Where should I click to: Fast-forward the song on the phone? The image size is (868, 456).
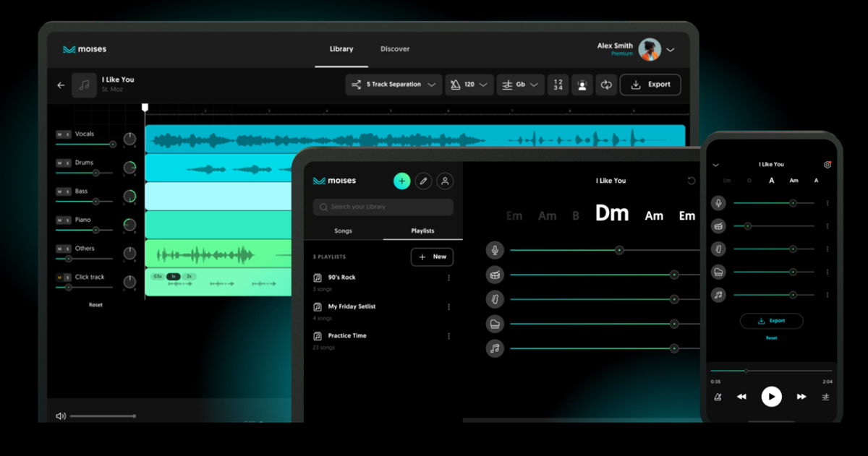click(x=801, y=397)
